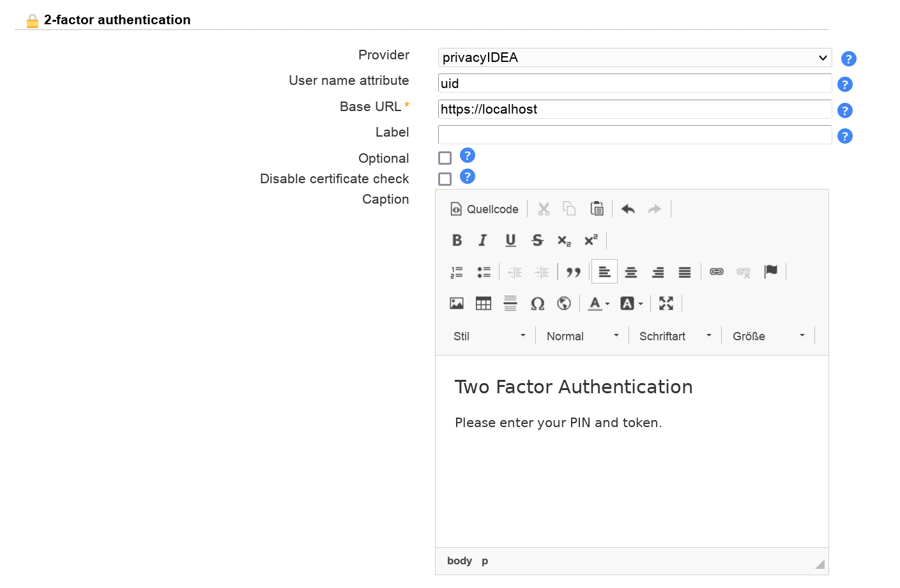The image size is (900, 588).
Task: Show help for Base URL
Action: [844, 110]
